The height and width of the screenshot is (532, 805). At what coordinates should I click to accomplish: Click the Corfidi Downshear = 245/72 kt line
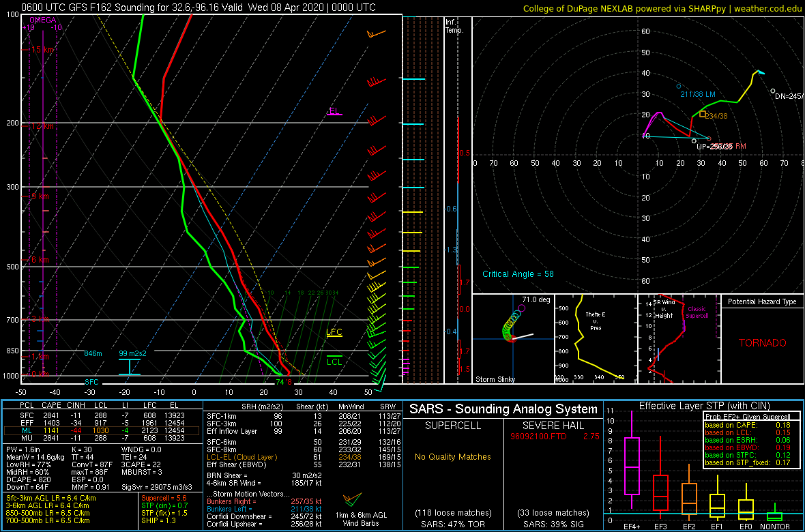pyautogui.click(x=264, y=516)
